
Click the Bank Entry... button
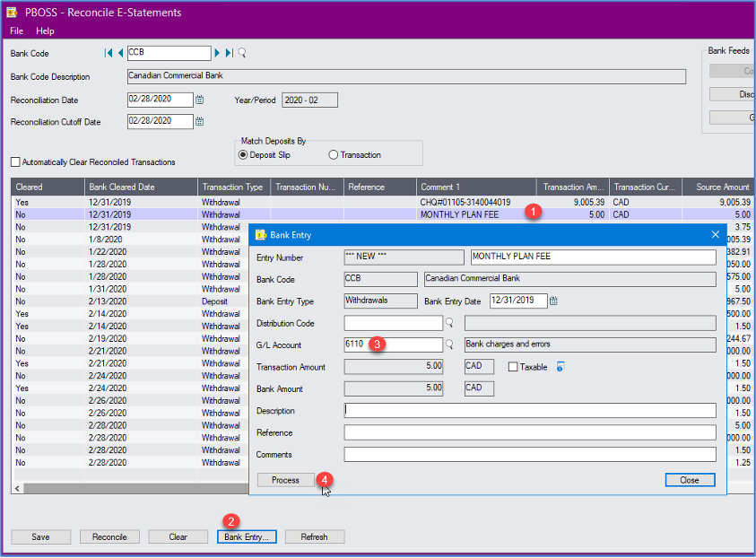[x=247, y=536]
